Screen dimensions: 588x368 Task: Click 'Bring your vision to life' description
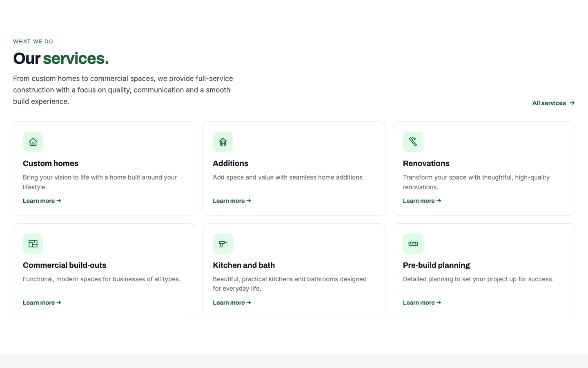point(100,182)
